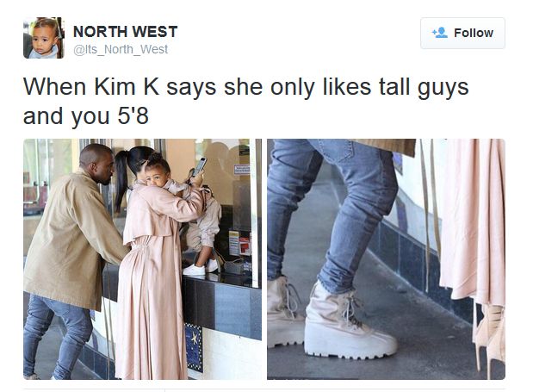Click the NORTH WEST display name
Screen dimensions: 533x392
[x=125, y=32]
